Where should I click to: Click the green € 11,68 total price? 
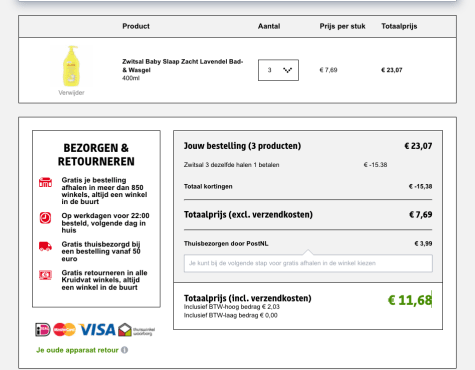click(410, 300)
